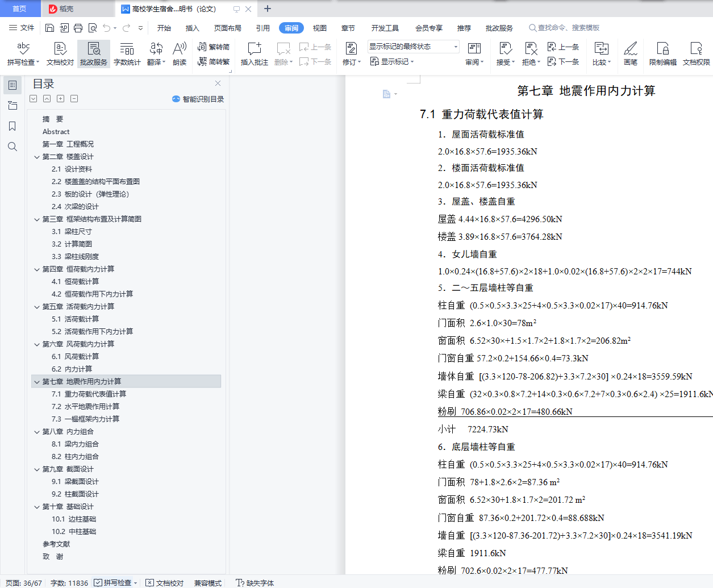Open the show markup (显示标记) dropdown
Screen dimensions: 713x588
(x=392, y=61)
